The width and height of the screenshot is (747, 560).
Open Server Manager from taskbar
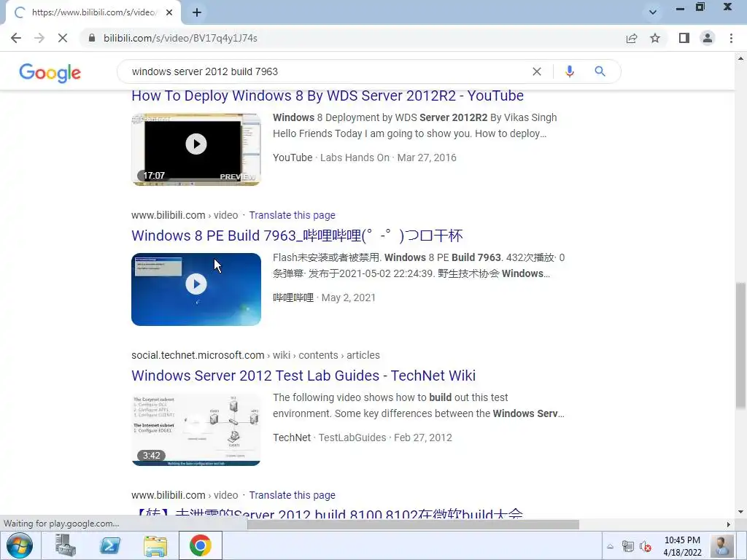click(x=65, y=545)
